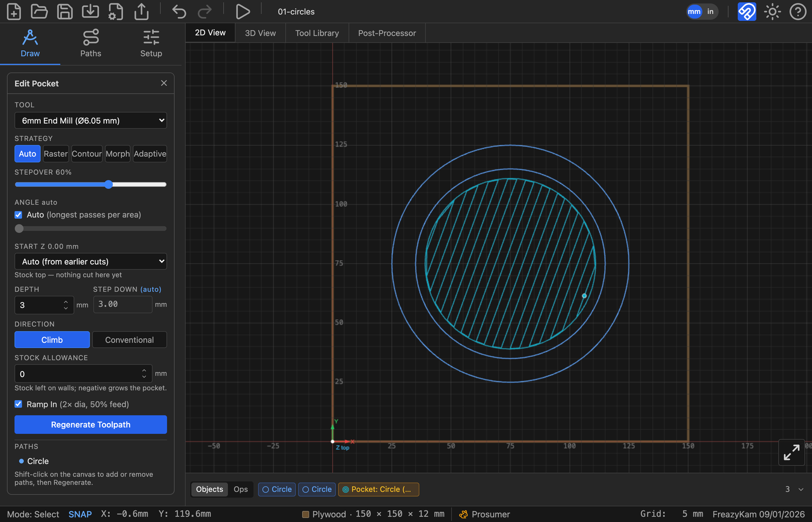Toggle SNAP in the status bar
The width and height of the screenshot is (812, 522).
[x=80, y=514]
